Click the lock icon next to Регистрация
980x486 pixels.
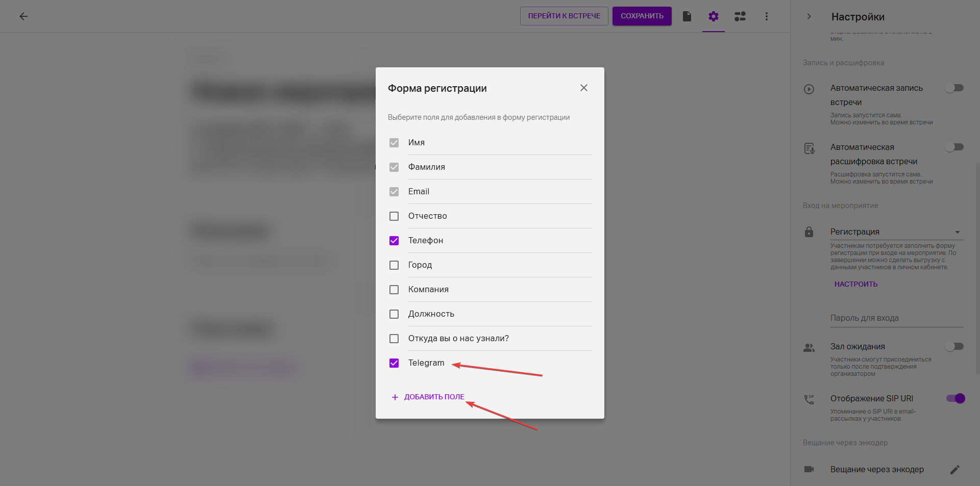(x=809, y=232)
